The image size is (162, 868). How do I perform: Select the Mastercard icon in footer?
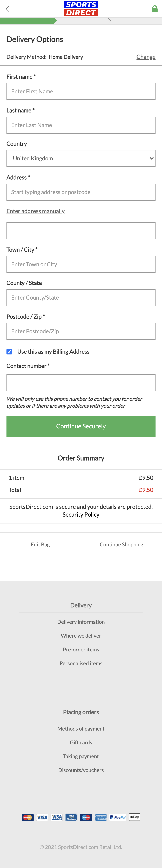[x=28, y=817]
